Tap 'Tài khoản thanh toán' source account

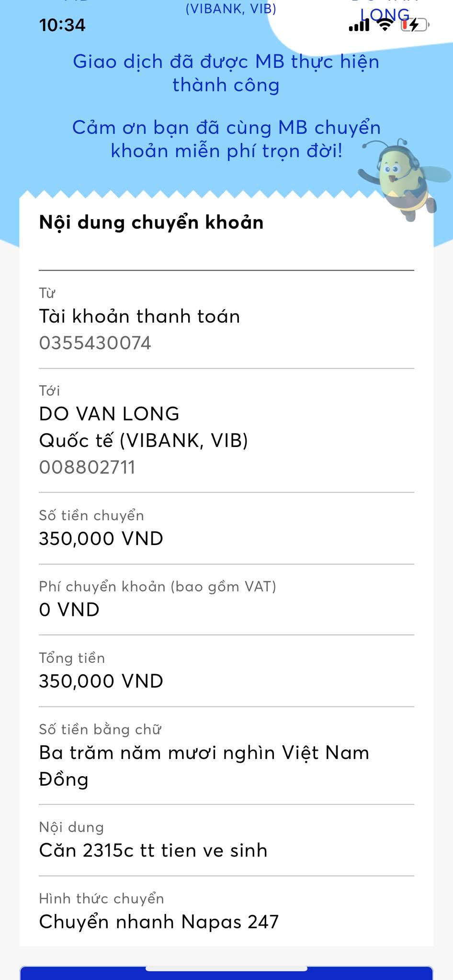[139, 316]
